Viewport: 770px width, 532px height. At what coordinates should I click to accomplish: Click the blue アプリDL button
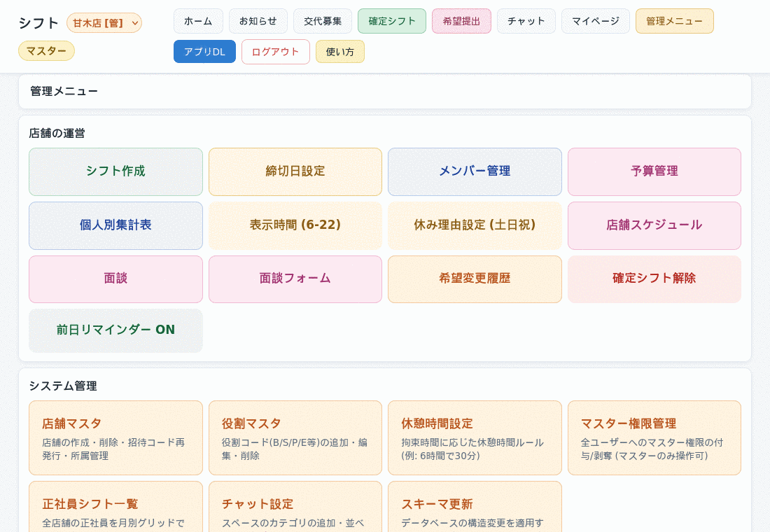(x=205, y=52)
